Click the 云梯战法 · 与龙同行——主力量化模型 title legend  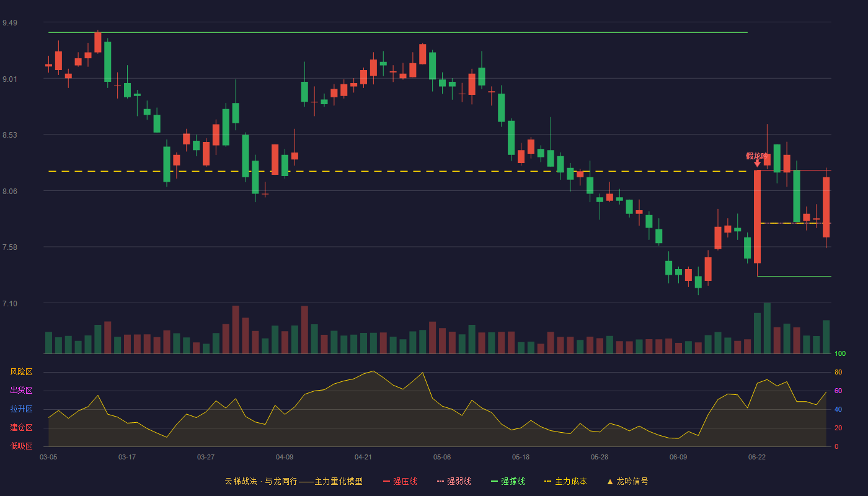[294, 481]
